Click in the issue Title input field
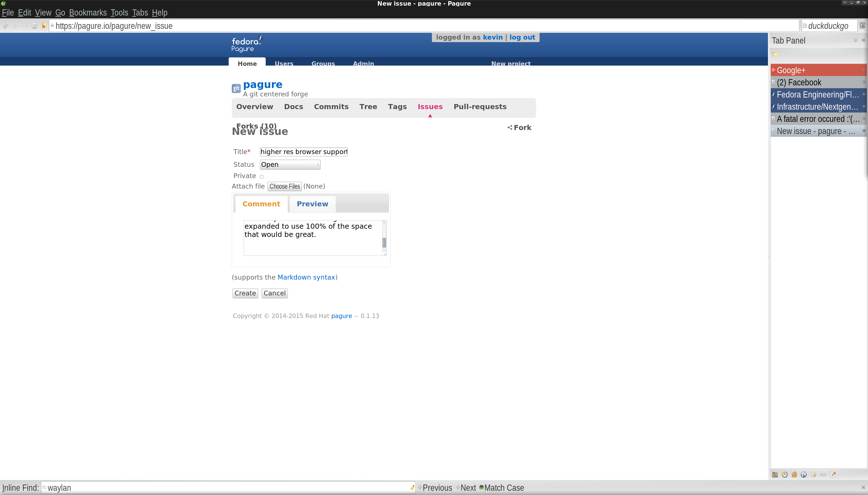868x495 pixels. coord(304,152)
